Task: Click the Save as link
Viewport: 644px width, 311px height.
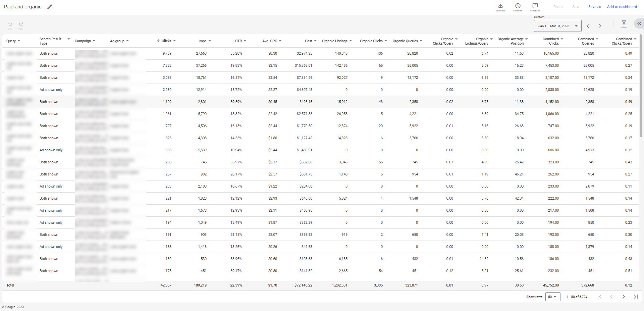Action: (594, 7)
